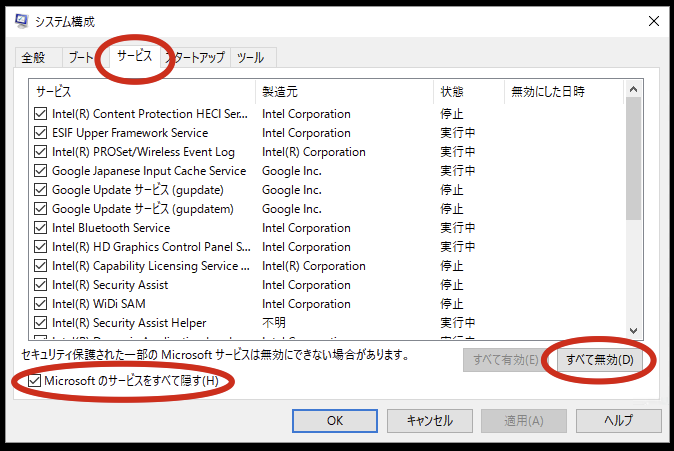Select Intel Bluetooth Service row name
This screenshot has height=451, width=674.
(111, 228)
